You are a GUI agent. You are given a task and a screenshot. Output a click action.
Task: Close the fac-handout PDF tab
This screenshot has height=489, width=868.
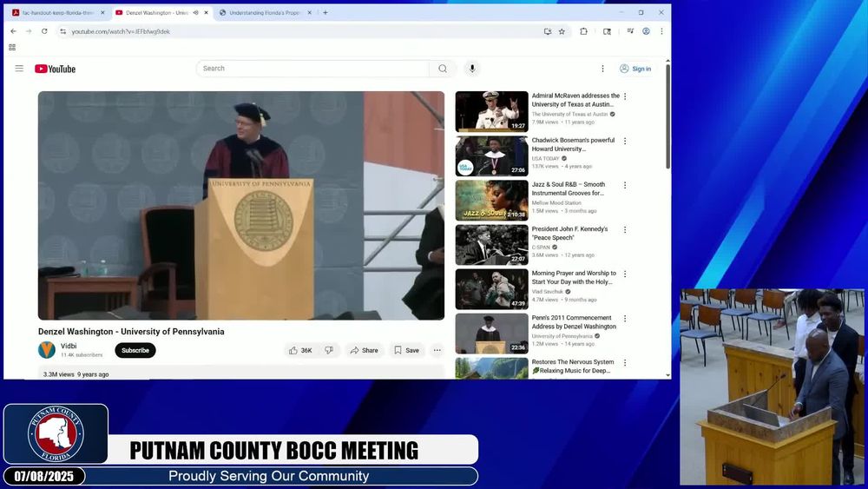pos(102,13)
